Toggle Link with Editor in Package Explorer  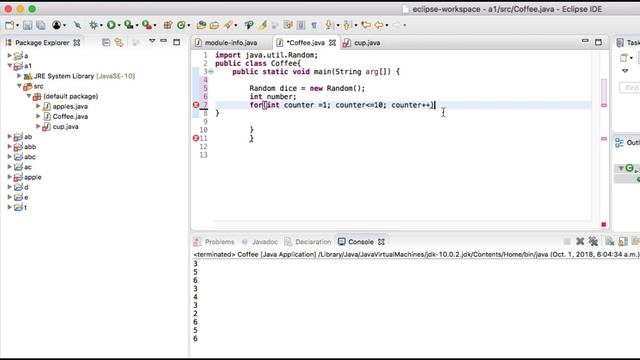tap(119, 42)
